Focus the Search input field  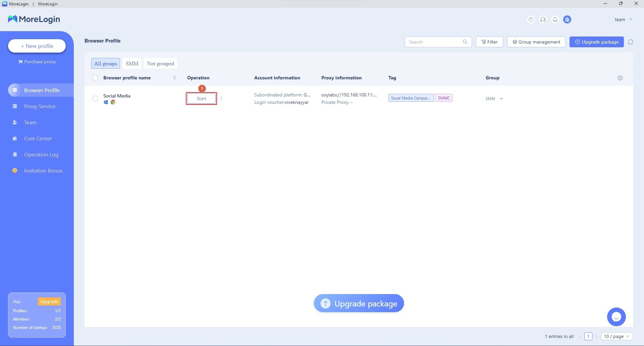click(x=438, y=42)
